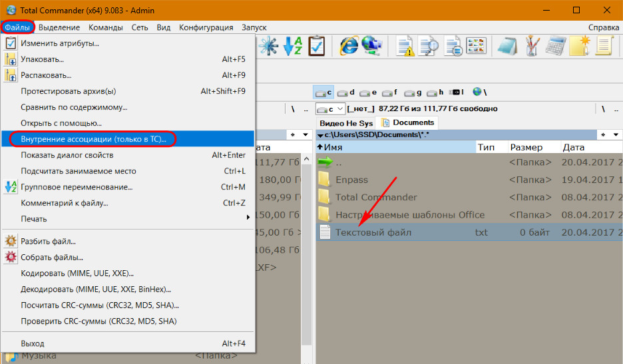This screenshot has height=364, width=623.
Task: Choose Выход menu item
Action: 128,343
